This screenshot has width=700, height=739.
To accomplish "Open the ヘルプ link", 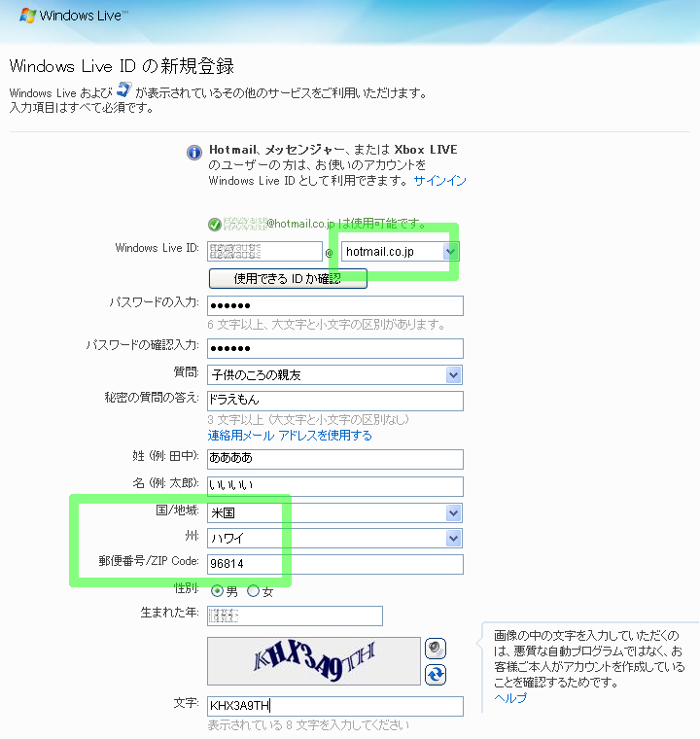I will (x=510, y=698).
